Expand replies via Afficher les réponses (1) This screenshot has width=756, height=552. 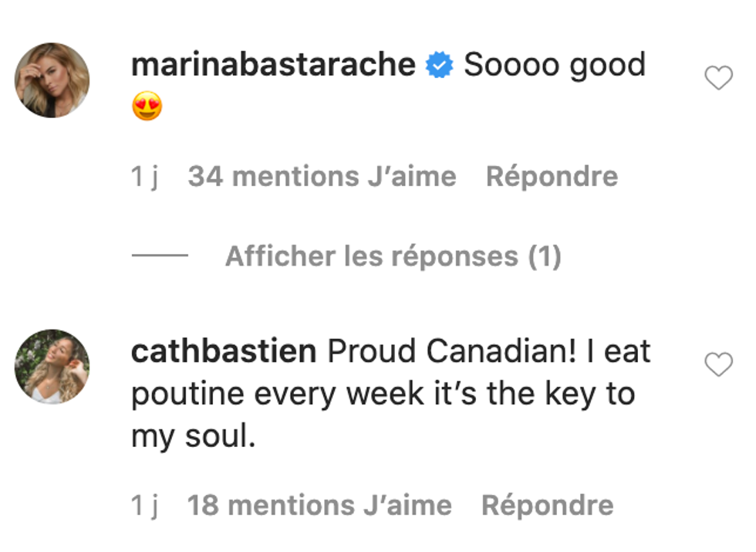tap(393, 256)
